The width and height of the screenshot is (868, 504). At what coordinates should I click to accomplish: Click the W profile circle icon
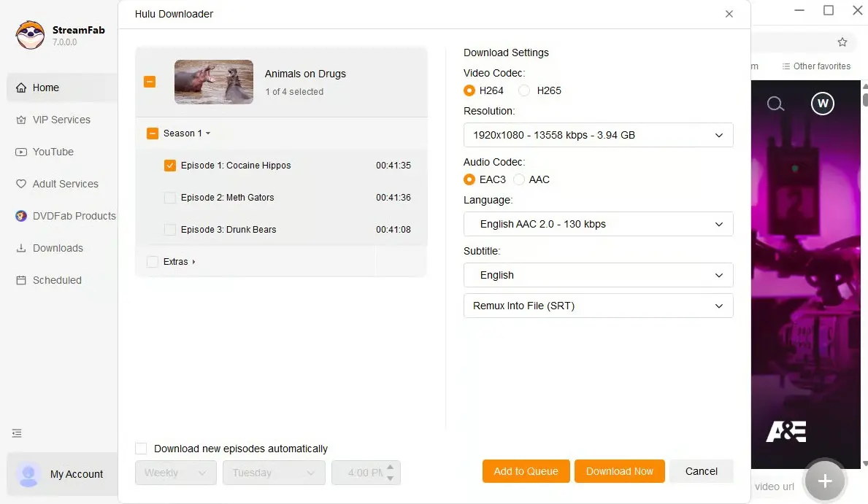coord(823,104)
